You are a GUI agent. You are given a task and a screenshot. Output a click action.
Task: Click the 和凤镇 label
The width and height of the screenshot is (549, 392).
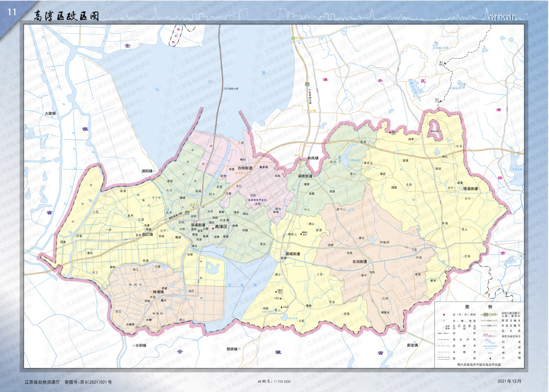pyautogui.click(x=312, y=158)
